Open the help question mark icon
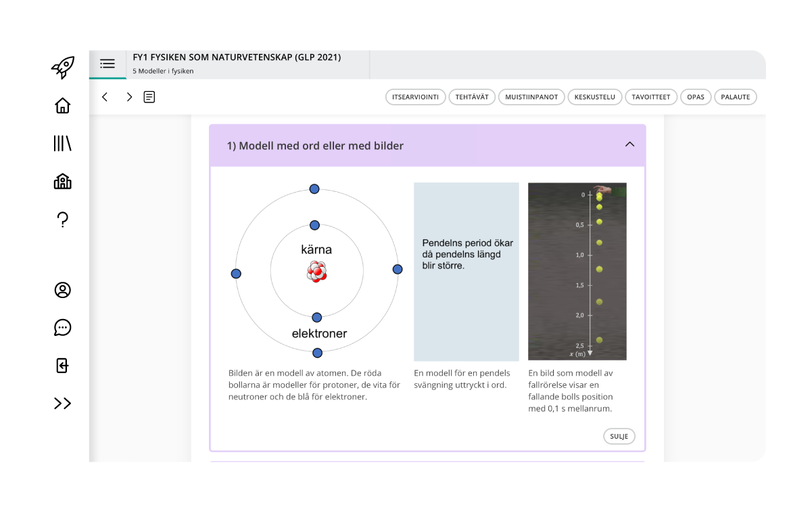Image resolution: width=812 pixels, height=513 pixels. (x=62, y=220)
